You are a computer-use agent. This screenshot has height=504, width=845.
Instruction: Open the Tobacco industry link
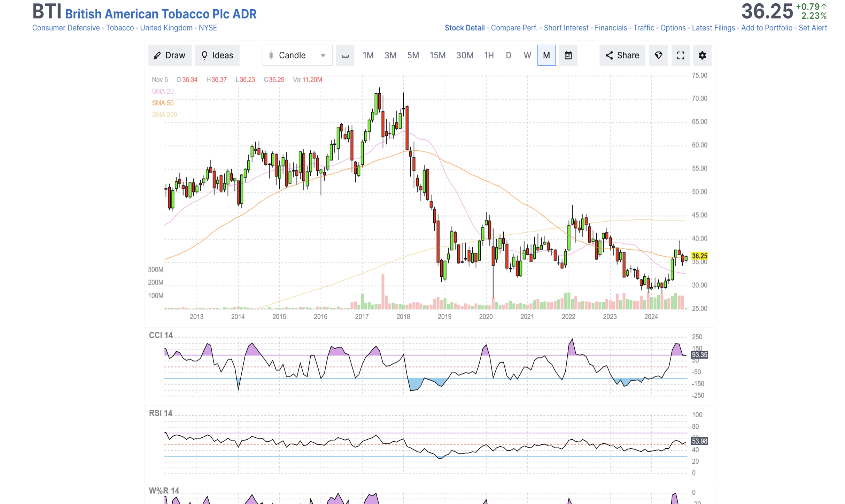click(x=120, y=28)
